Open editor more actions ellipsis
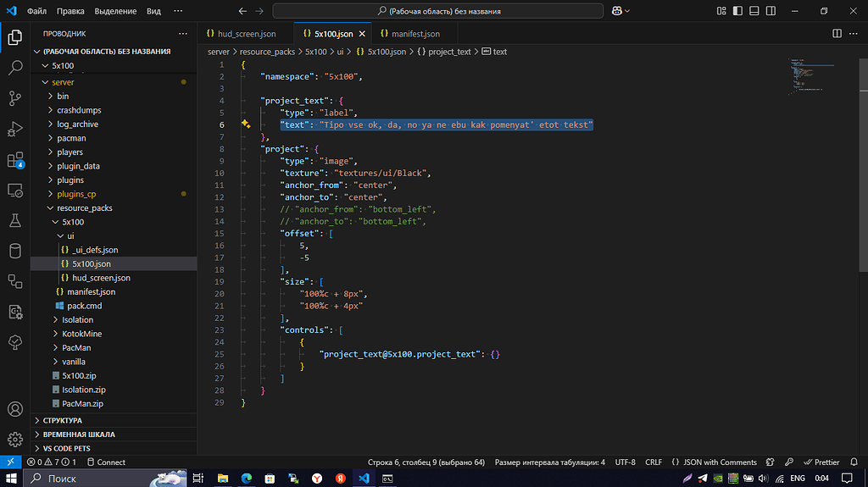This screenshot has height=487, width=868. click(x=853, y=34)
